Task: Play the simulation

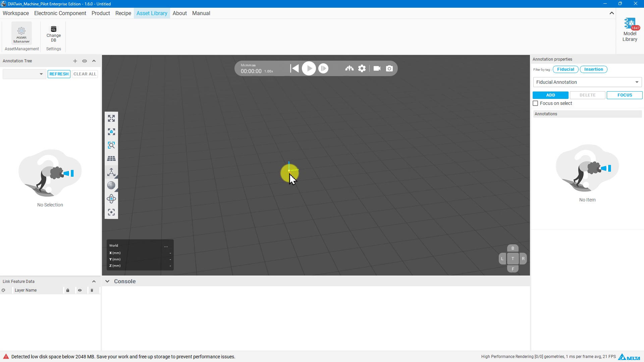Action: coord(309,69)
